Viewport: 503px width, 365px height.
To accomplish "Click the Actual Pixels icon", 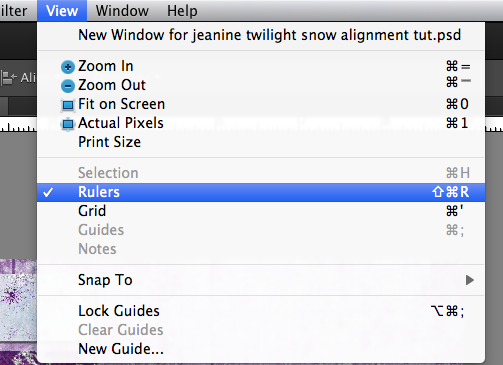I will (x=68, y=124).
